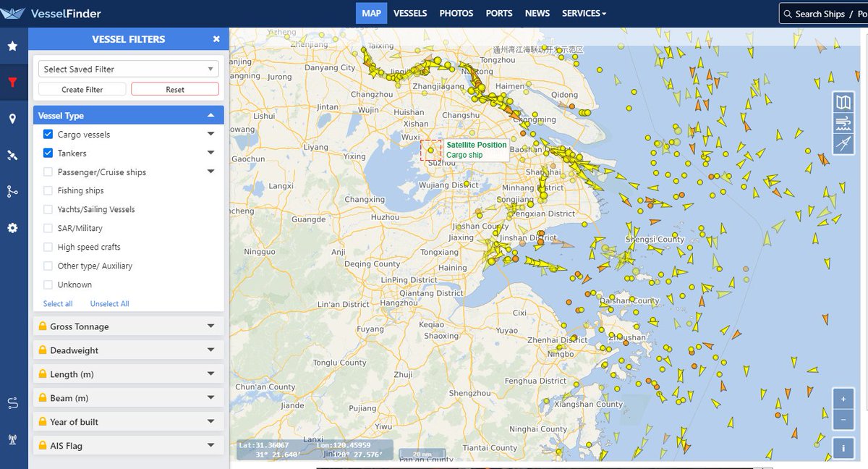868x469 pixels.
Task: Expand the AIS Flag filter
Action: click(129, 446)
